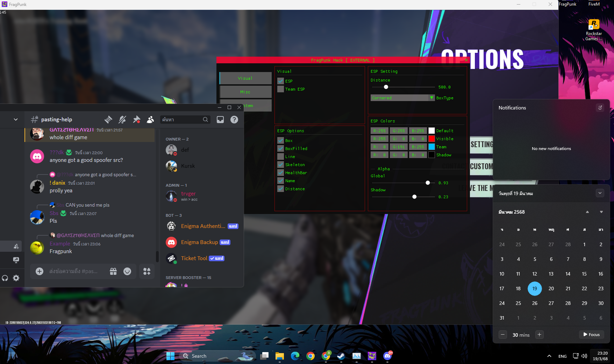This screenshot has width=614, height=364.
Task: Toggle Discord member list icon
Action: click(150, 120)
